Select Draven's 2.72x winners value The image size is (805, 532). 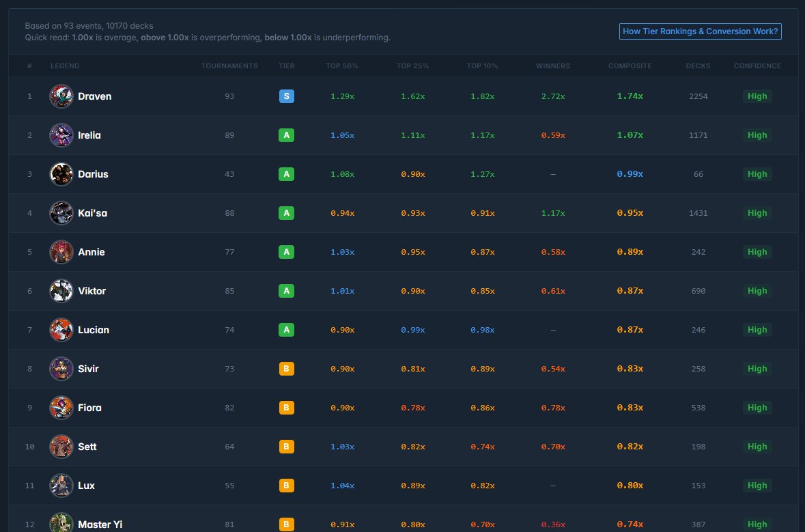553,96
